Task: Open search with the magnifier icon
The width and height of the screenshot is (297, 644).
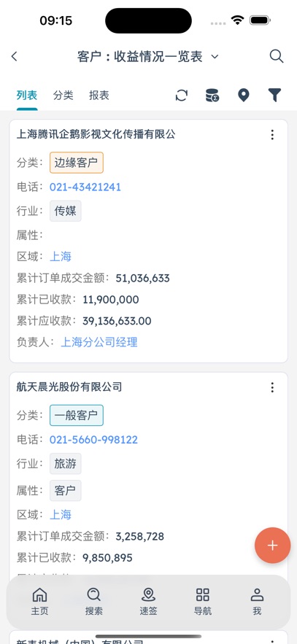Action: click(x=277, y=56)
